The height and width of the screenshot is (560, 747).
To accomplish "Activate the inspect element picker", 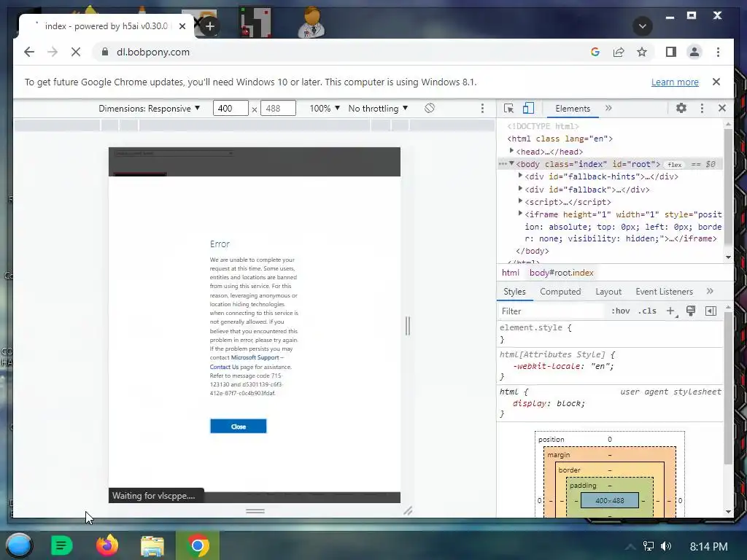I will pyautogui.click(x=508, y=109).
